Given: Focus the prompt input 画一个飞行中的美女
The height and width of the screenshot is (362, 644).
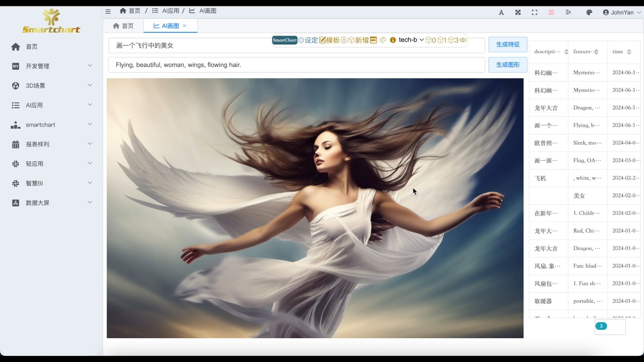Looking at the screenshot, I should click(x=297, y=46).
